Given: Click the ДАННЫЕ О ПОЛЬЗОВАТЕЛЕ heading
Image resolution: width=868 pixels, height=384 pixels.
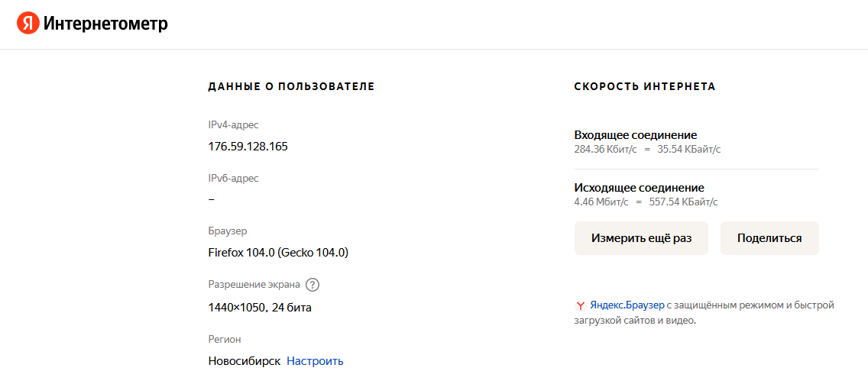Looking at the screenshot, I should (x=291, y=87).
